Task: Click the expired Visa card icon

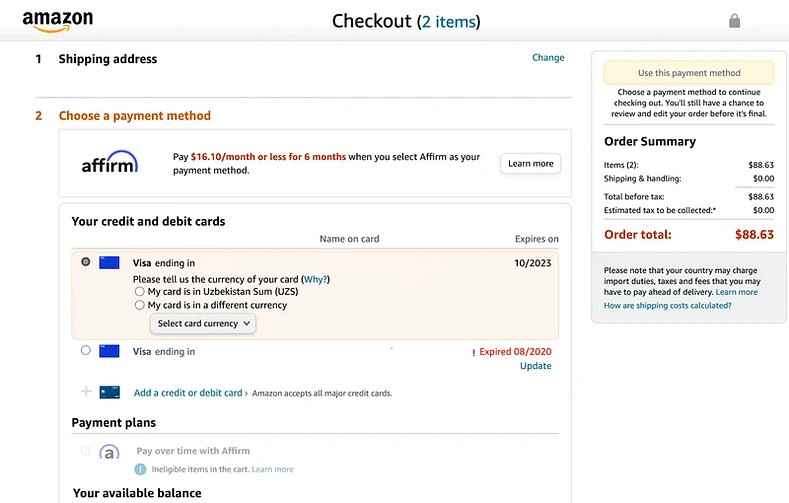Action: coord(110,351)
